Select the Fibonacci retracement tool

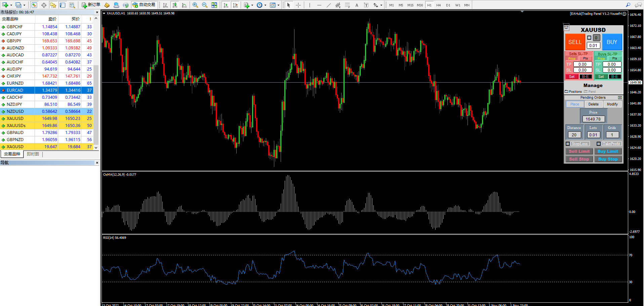tap(347, 5)
